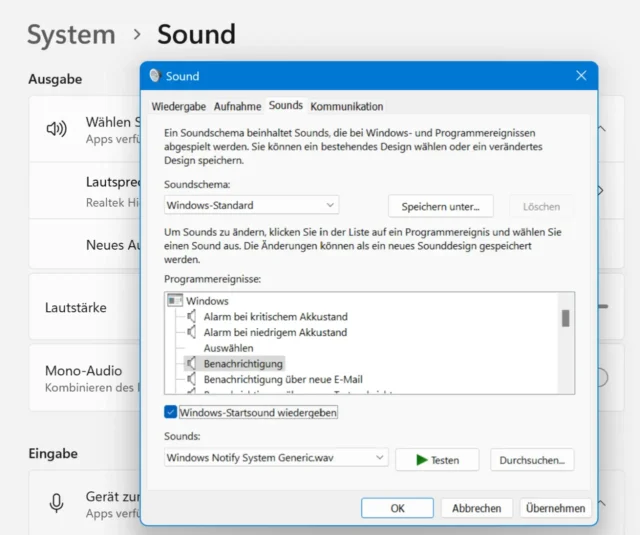Click the microphone icon under Eingabe
Image resolution: width=640 pixels, height=535 pixels.
tap(56, 502)
